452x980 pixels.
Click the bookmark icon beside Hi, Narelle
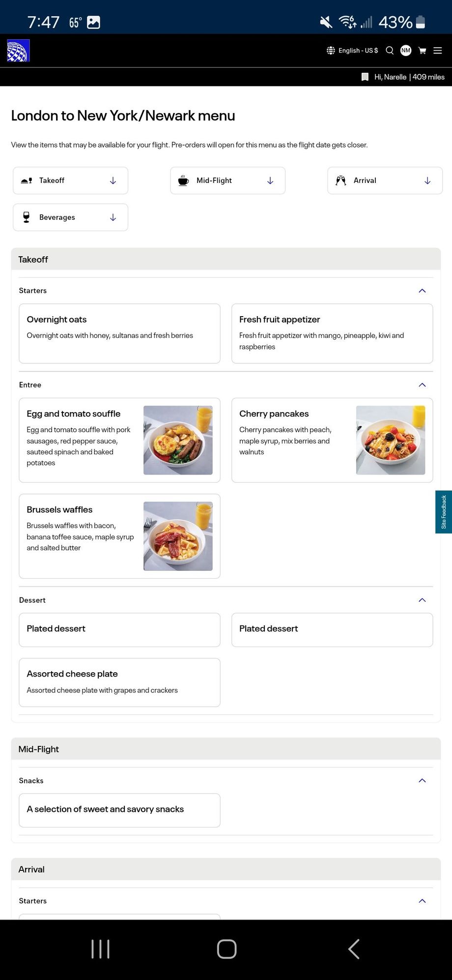(x=365, y=77)
